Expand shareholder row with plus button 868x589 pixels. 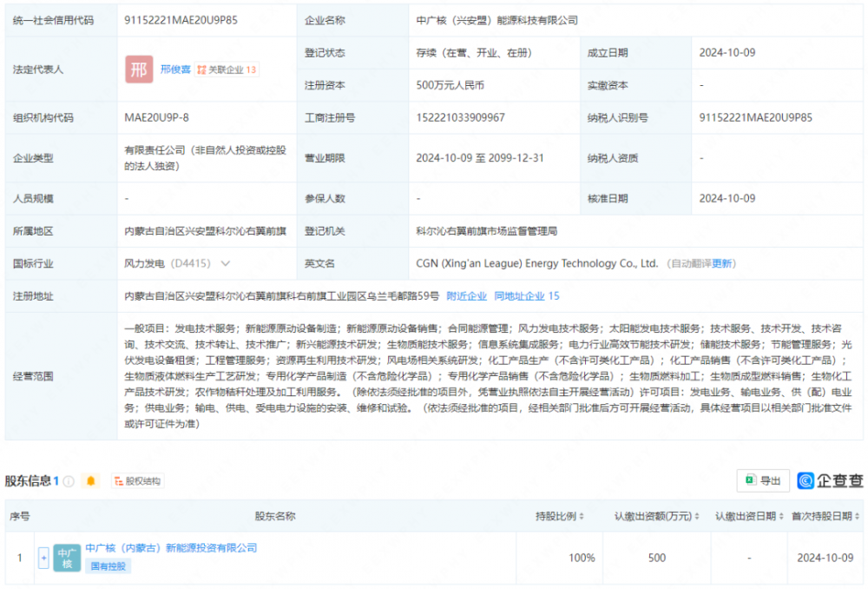[x=43, y=558]
